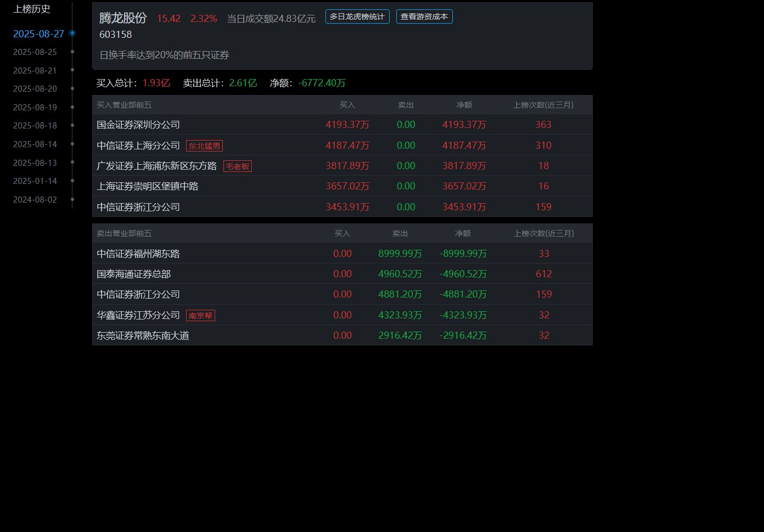Screen dimensions: 764x532
Task: Click the 东北猛男 tag
Action: 204,146
